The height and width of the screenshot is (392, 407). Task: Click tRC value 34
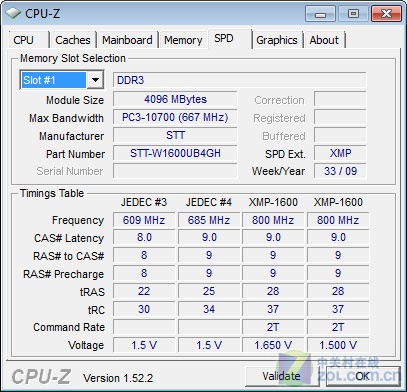(x=209, y=309)
